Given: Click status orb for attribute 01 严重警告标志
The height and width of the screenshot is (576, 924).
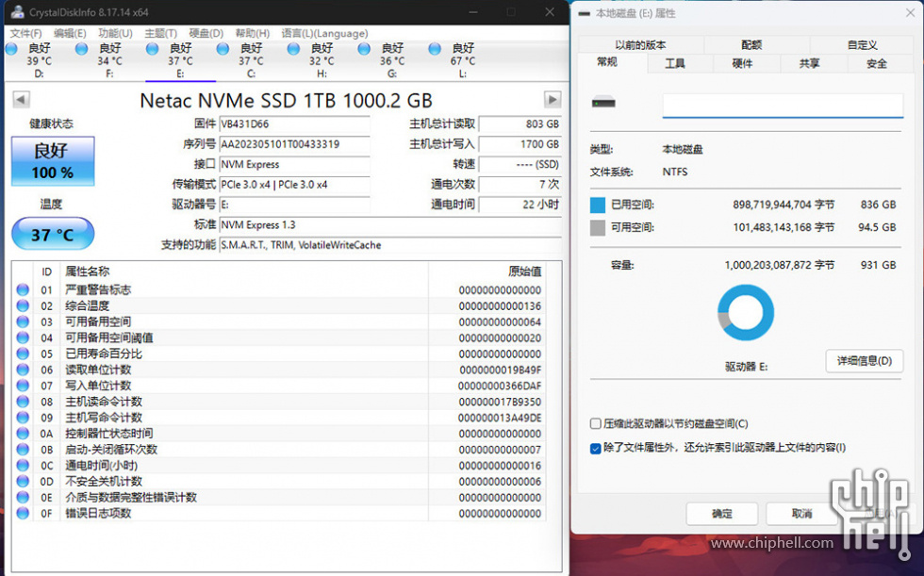Looking at the screenshot, I should tap(23, 289).
